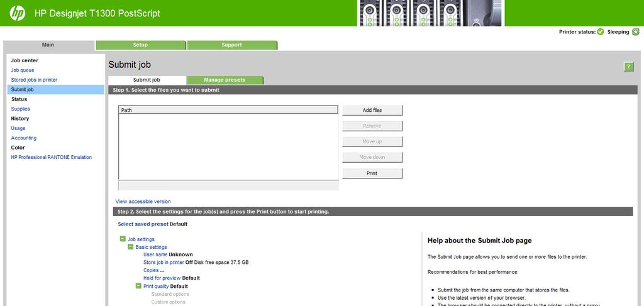Image resolution: width=644 pixels, height=306 pixels.
Task: Click the refresh icon next to Sleeping
Action: (635, 32)
